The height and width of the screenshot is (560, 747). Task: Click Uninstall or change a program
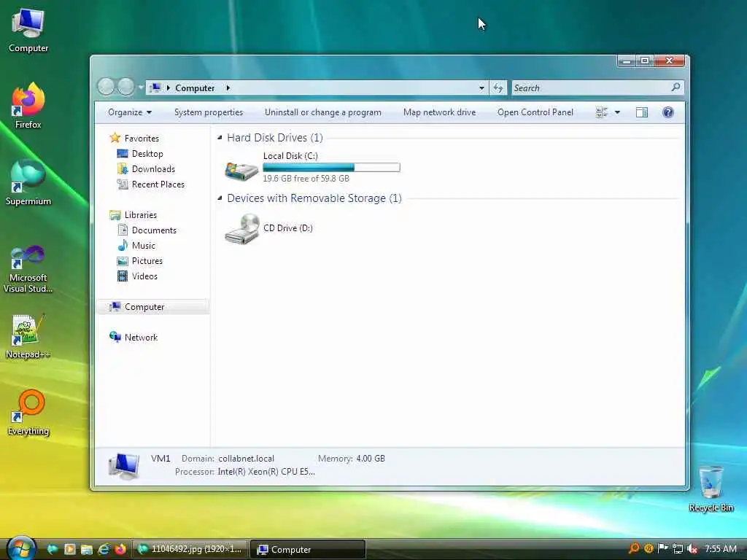click(x=323, y=112)
